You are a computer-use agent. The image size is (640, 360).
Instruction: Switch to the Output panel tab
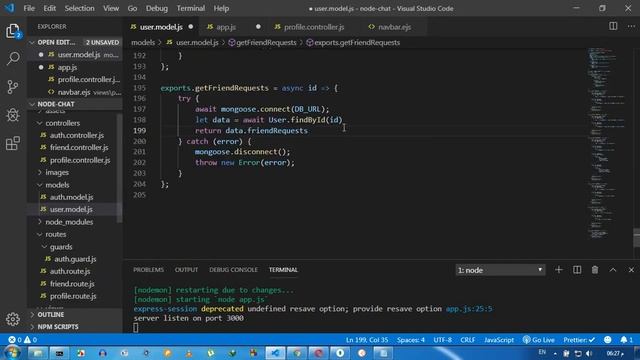[186, 270]
